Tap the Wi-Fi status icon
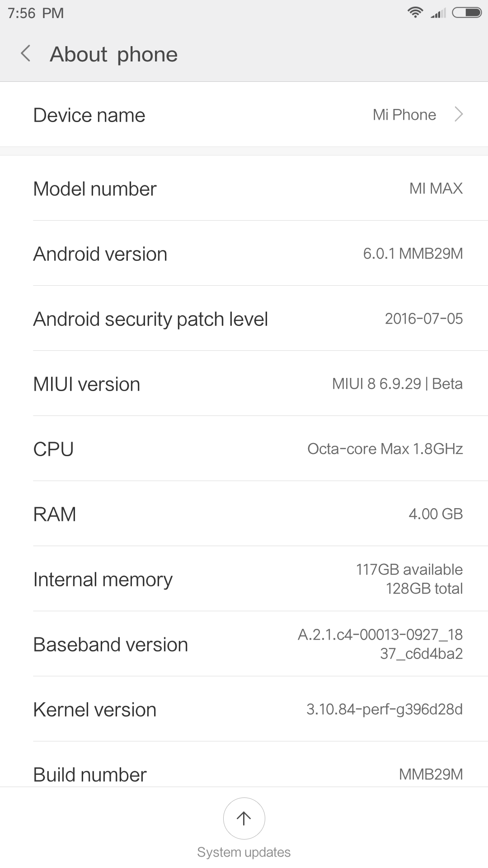 [415, 13]
